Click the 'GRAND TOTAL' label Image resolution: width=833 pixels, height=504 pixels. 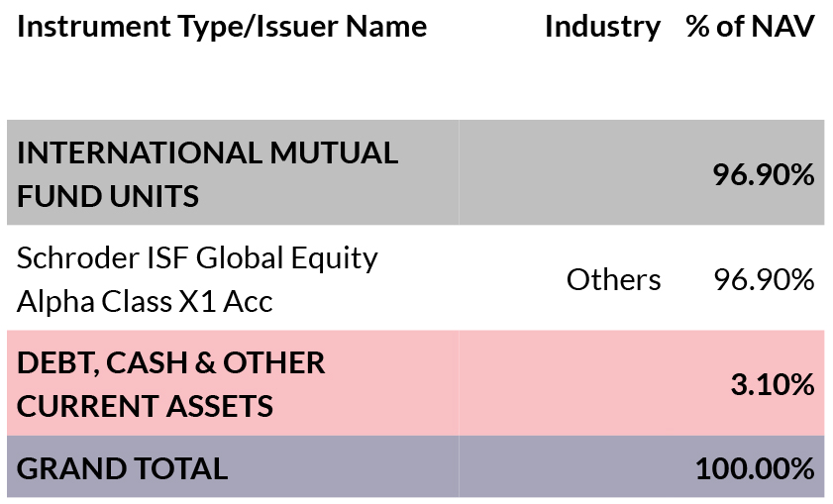pos(122,468)
